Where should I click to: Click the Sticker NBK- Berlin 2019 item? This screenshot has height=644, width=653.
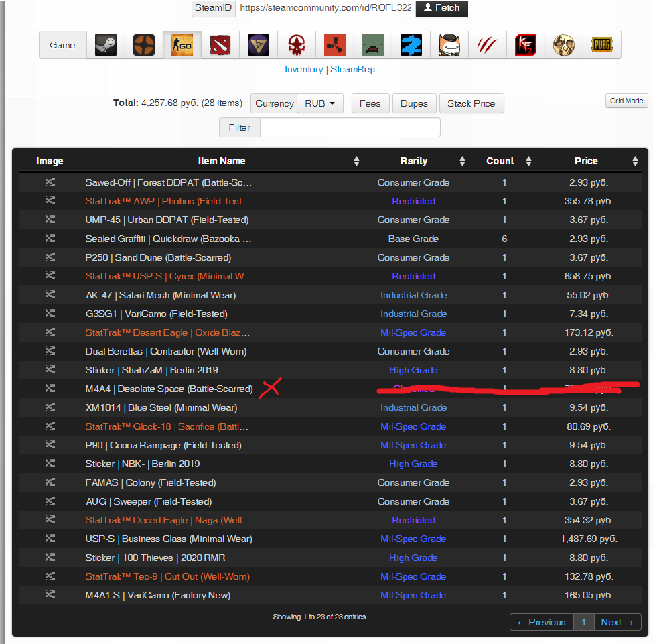point(143,464)
